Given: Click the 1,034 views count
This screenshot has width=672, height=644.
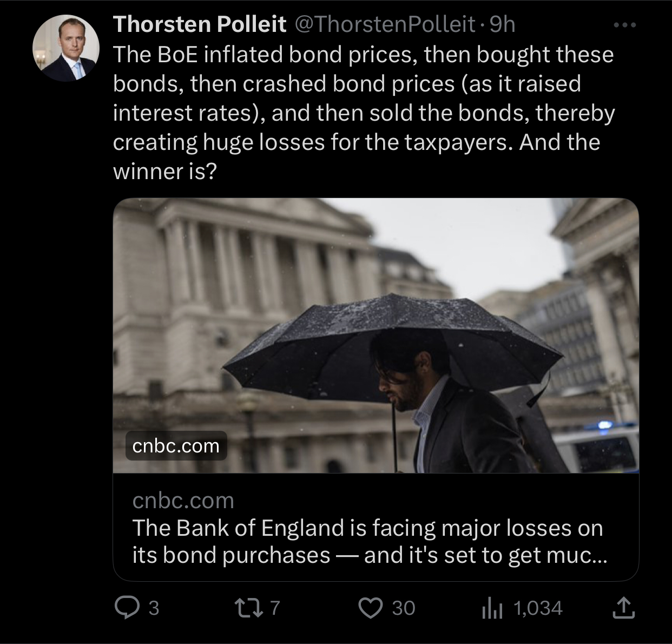Looking at the screenshot, I should 538,608.
